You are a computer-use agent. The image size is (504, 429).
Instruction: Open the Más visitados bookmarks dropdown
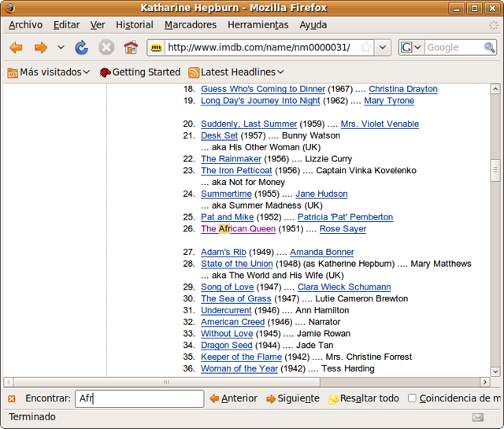[48, 72]
